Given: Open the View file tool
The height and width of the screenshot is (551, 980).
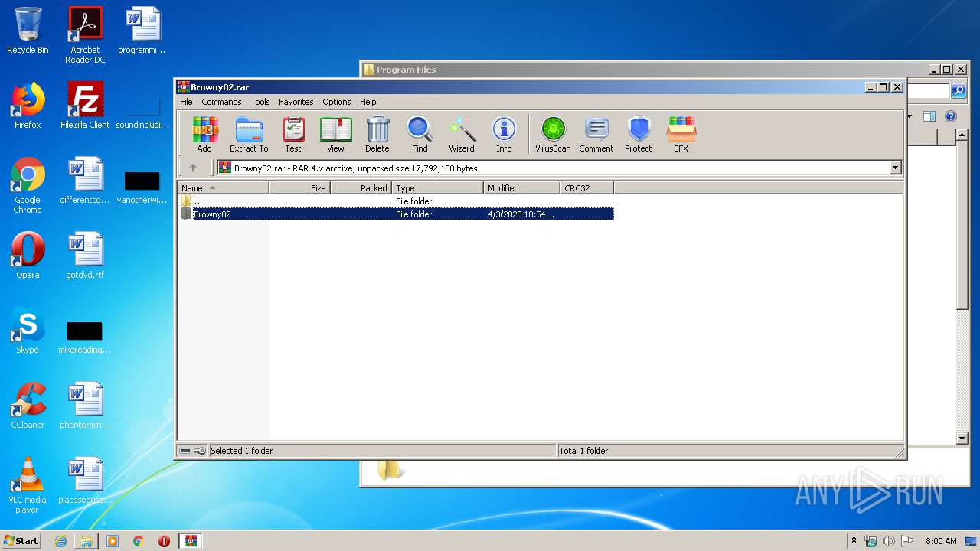Looking at the screenshot, I should click(x=335, y=135).
